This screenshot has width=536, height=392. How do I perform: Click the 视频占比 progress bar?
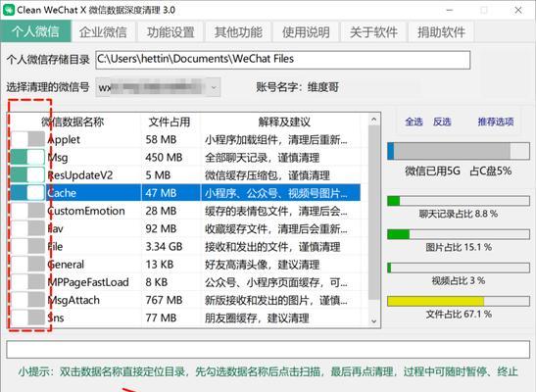tap(459, 268)
